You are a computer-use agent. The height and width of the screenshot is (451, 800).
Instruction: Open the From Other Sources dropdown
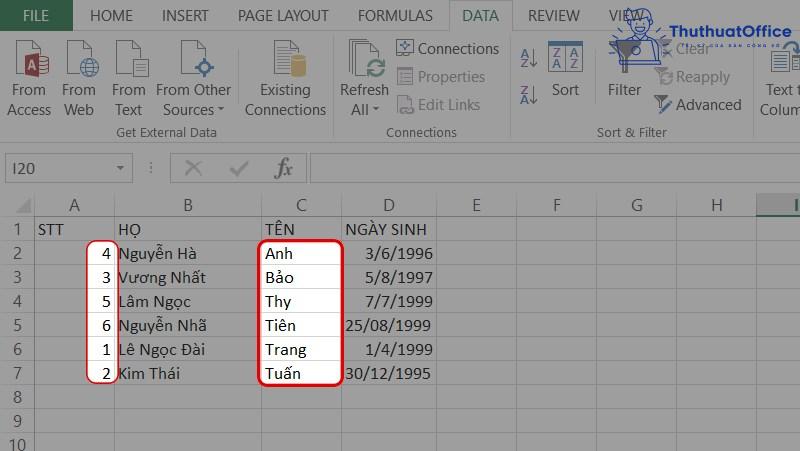point(193,78)
